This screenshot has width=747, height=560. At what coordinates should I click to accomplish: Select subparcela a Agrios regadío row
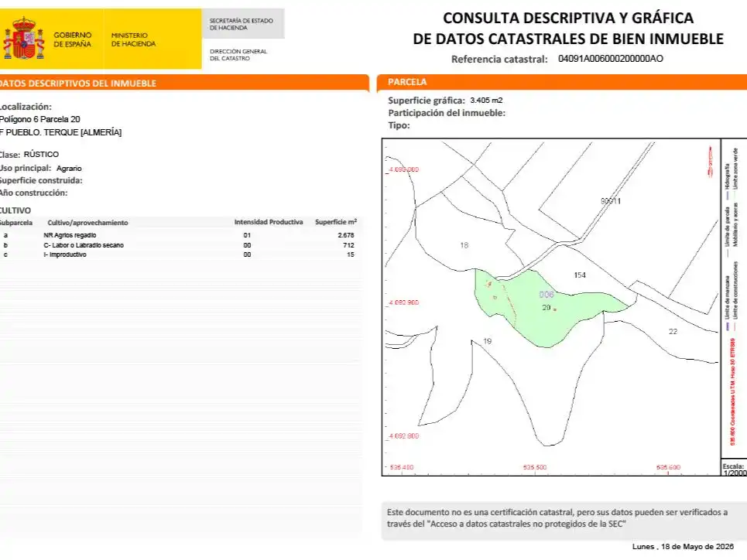click(179, 235)
